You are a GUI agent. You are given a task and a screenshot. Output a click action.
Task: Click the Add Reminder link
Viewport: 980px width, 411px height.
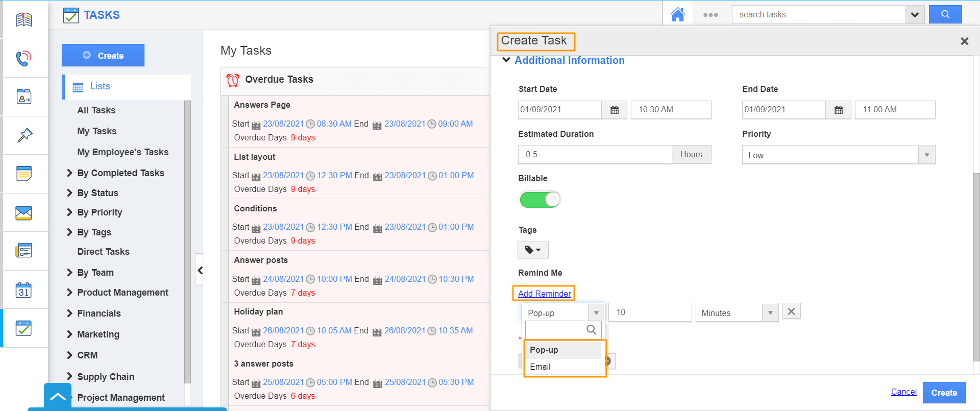[x=544, y=294]
